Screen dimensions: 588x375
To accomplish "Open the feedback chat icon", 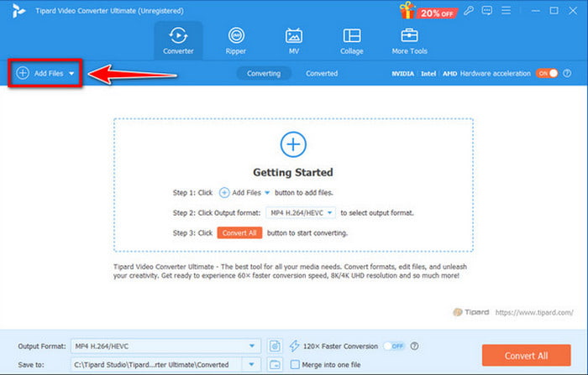I will [486, 11].
